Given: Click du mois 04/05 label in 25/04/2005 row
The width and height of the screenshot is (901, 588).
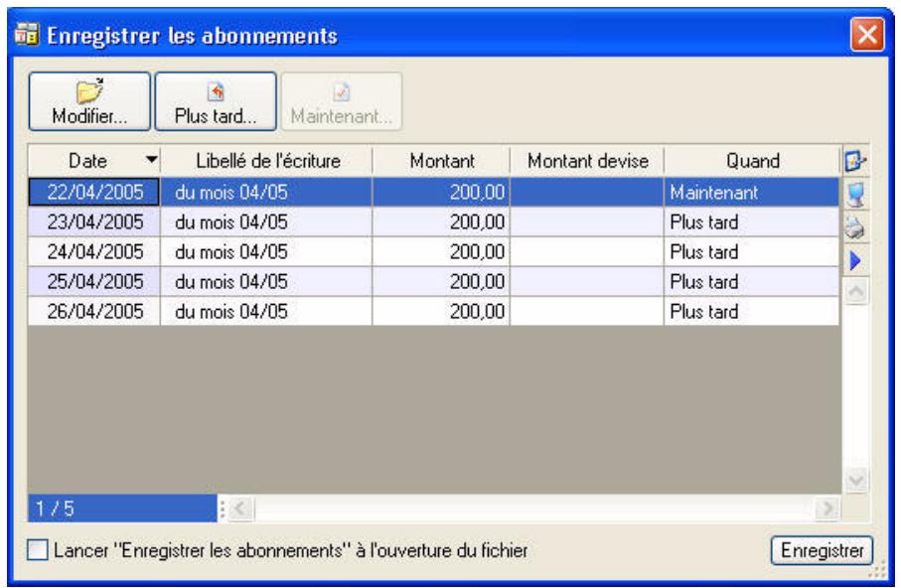Looking at the screenshot, I should pos(266,282).
